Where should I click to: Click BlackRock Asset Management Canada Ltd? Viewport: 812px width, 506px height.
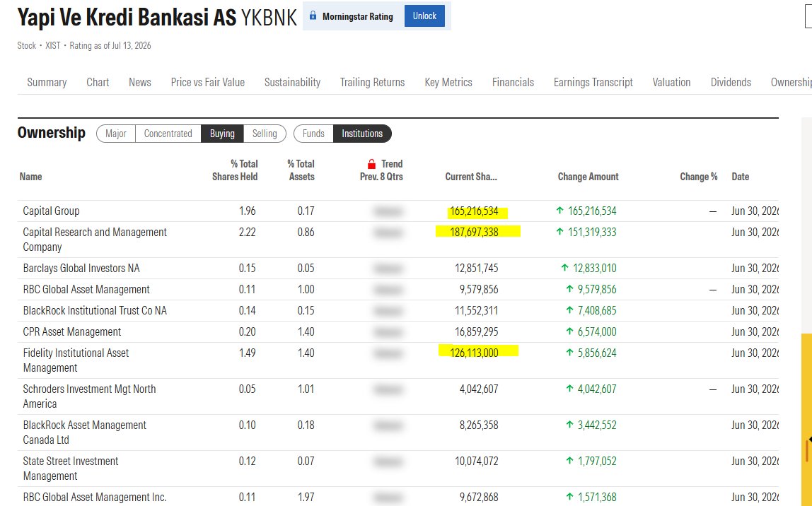(84, 433)
